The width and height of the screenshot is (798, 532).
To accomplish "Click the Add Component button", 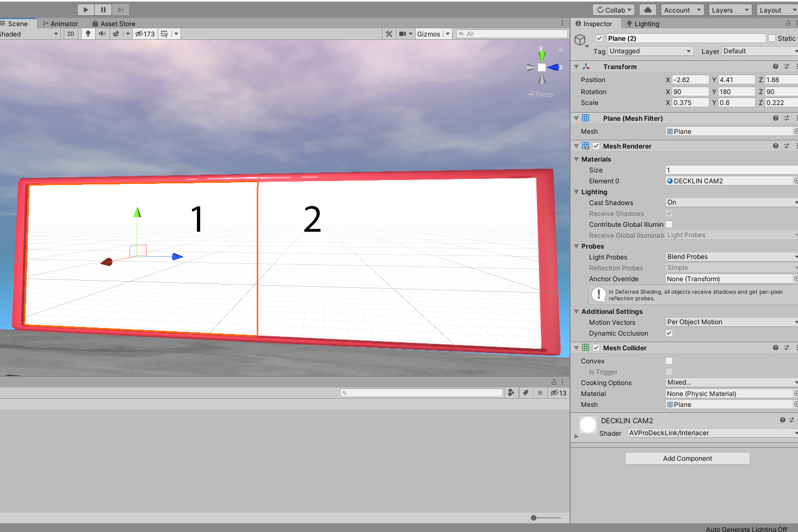I will 688,459.
